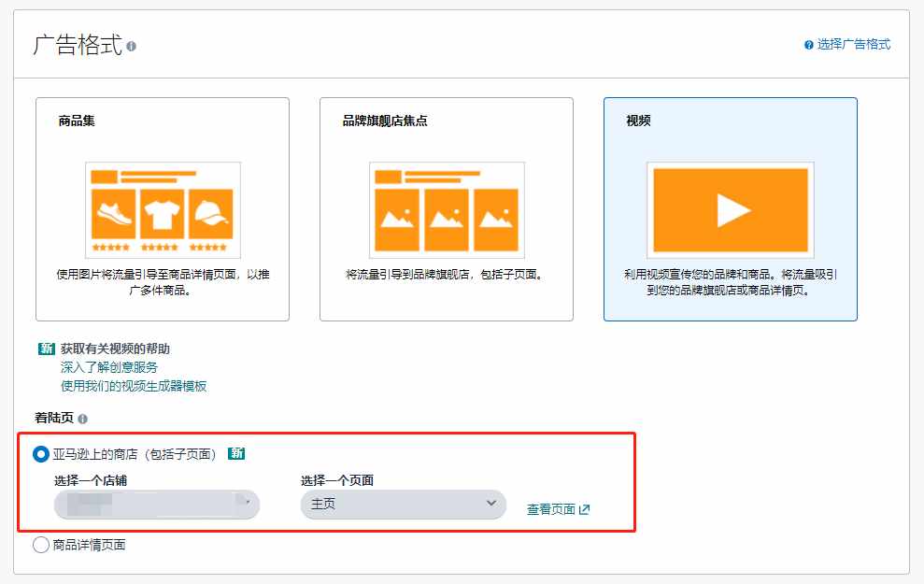Screen dimensions: 924x584
Task: Open the 选择一个页面 dropdown showing 主页
Action: (403, 505)
